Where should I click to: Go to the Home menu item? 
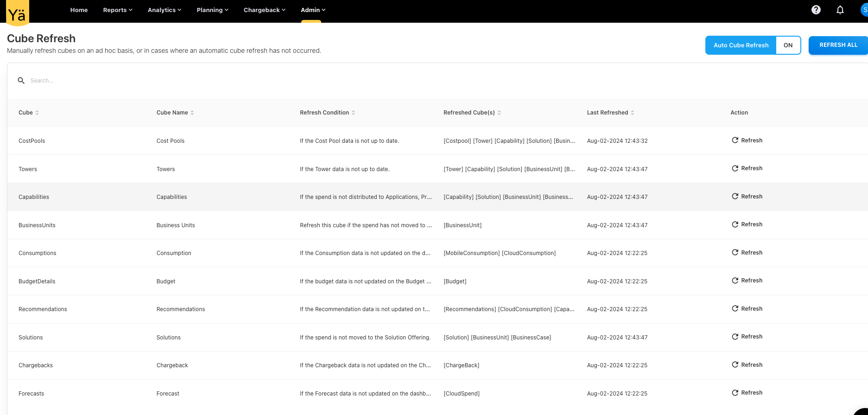pyautogui.click(x=79, y=10)
